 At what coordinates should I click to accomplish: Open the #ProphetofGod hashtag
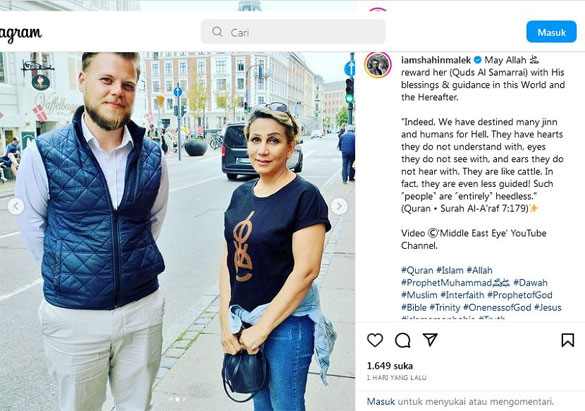pos(520,295)
